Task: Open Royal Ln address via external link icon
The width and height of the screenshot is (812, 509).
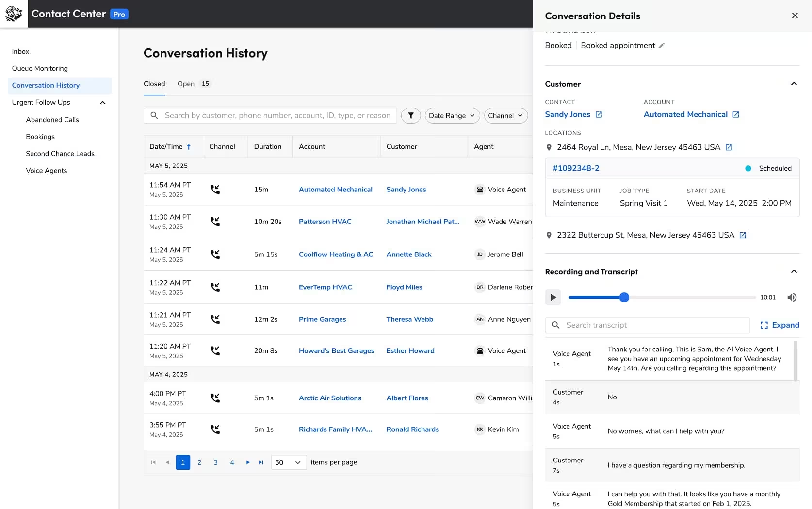Action: point(729,147)
